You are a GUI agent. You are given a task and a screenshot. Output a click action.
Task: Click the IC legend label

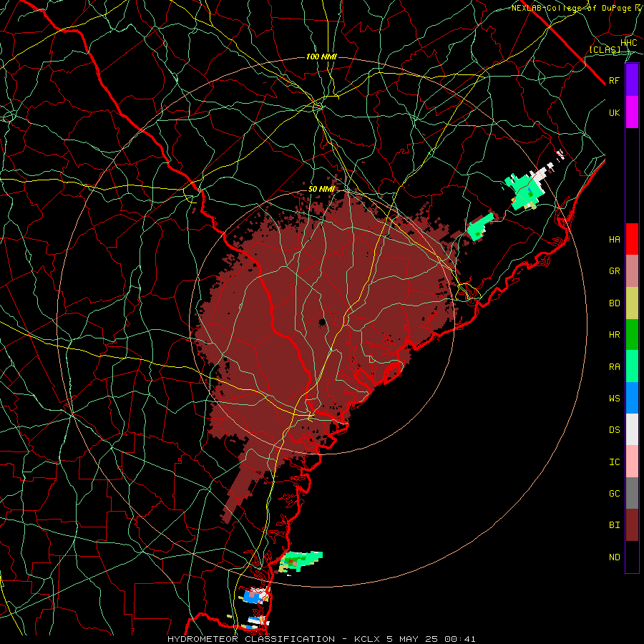614,462
